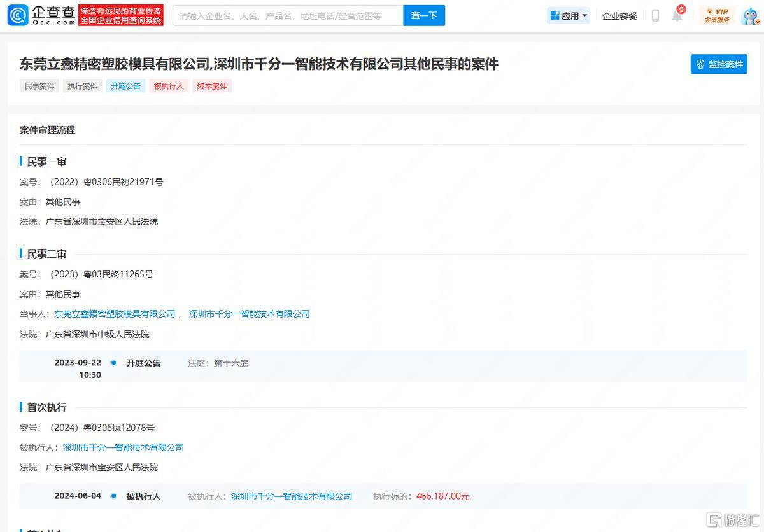Click the 法庭：第十六庭 text
The width and height of the screenshot is (764, 532).
(218, 363)
